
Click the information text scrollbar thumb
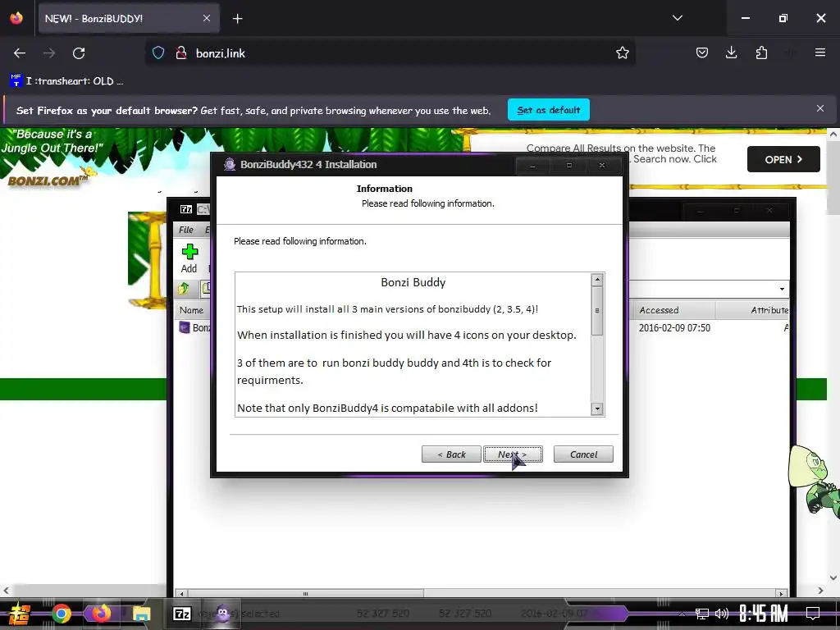(597, 311)
